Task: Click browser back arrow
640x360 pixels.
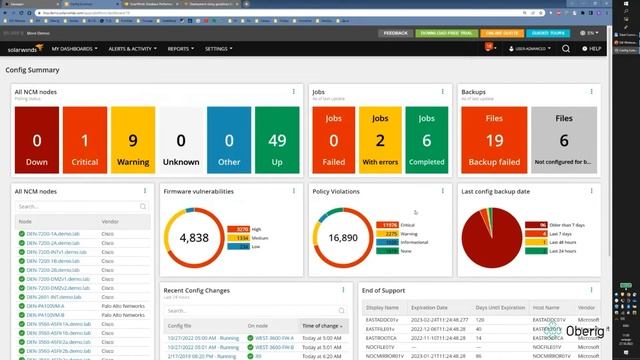Action: 5,13
